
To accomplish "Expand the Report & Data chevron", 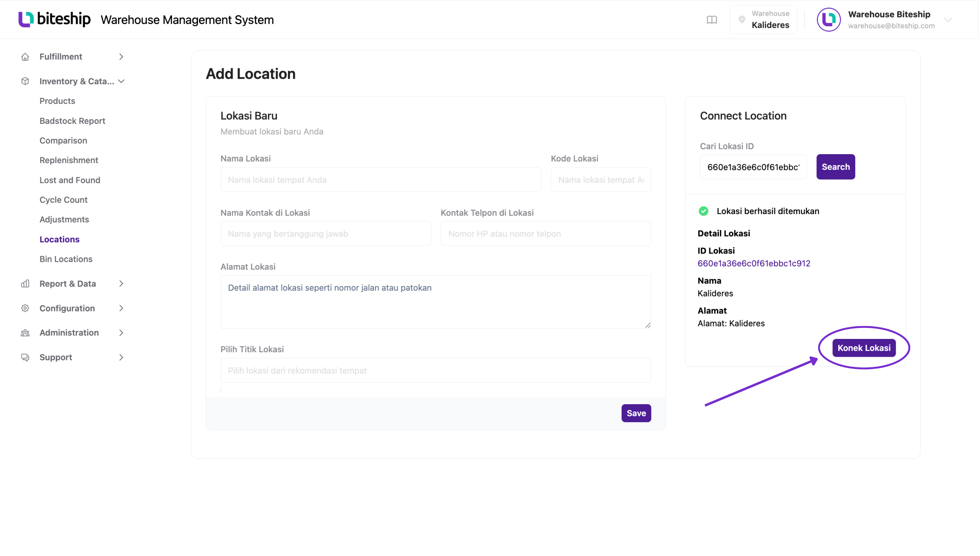I will pos(121,284).
